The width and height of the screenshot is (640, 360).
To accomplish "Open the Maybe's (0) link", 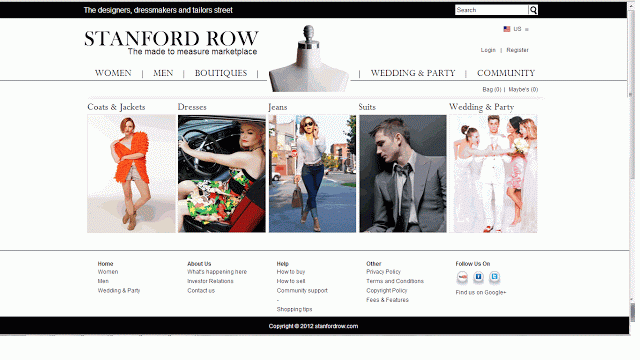I will tap(523, 89).
